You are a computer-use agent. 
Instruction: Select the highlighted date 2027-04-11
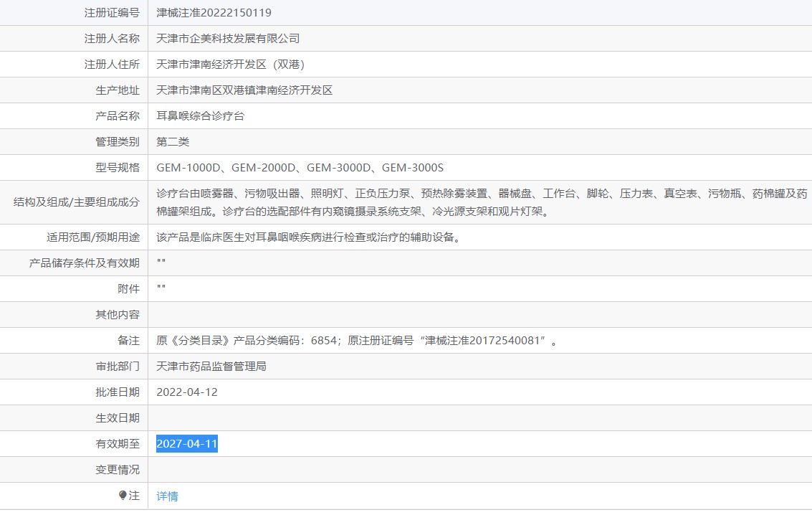click(187, 443)
